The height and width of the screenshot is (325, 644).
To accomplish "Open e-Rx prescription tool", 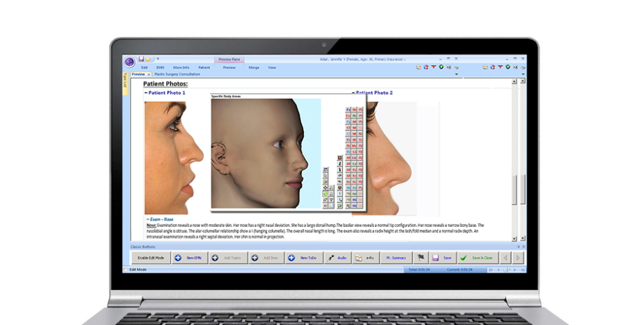I will click(365, 257).
